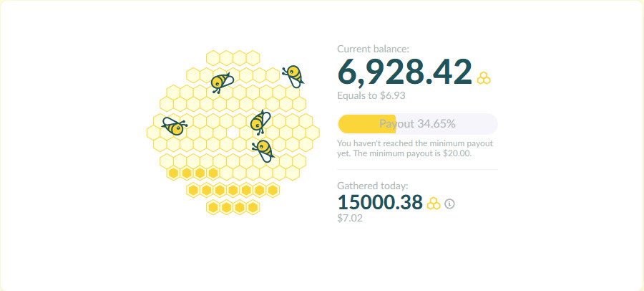Click the info icon beside Gathered today
Screen dimensions: 644x291
tap(450, 204)
